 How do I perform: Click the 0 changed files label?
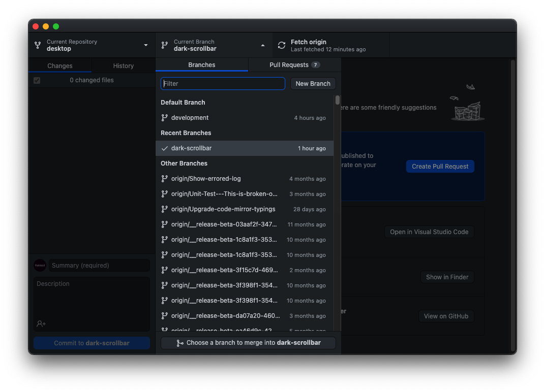tap(92, 80)
